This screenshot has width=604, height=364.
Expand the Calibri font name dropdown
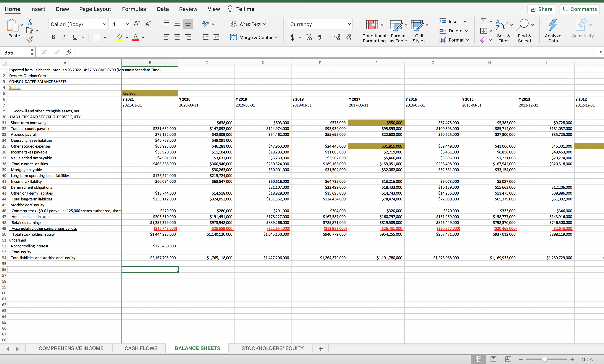[x=104, y=24]
